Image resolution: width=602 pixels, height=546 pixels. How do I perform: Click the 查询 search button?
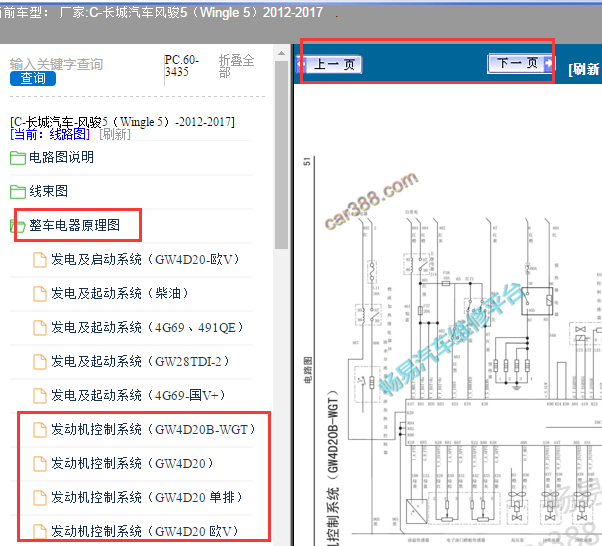click(33, 78)
